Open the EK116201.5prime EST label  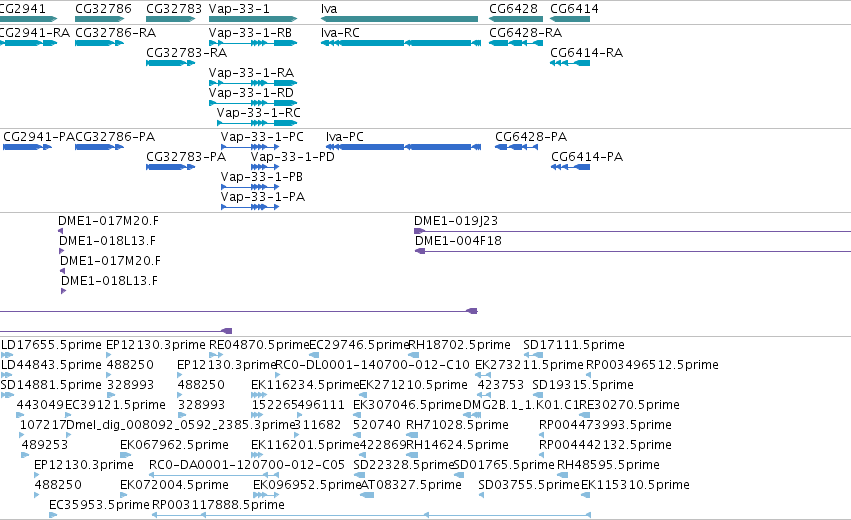pos(305,445)
